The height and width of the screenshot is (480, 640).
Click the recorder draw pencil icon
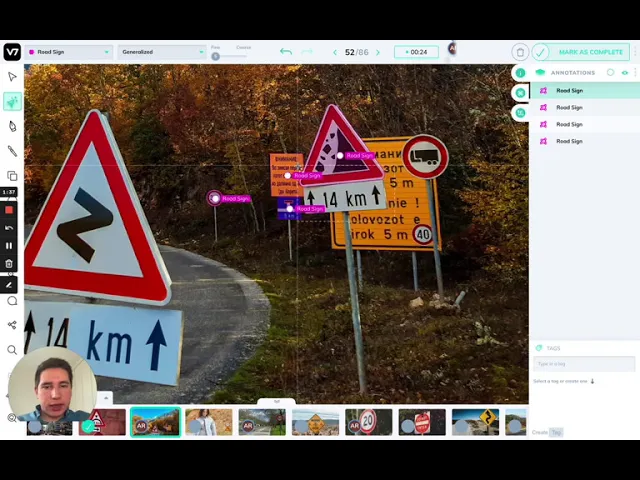(9, 285)
